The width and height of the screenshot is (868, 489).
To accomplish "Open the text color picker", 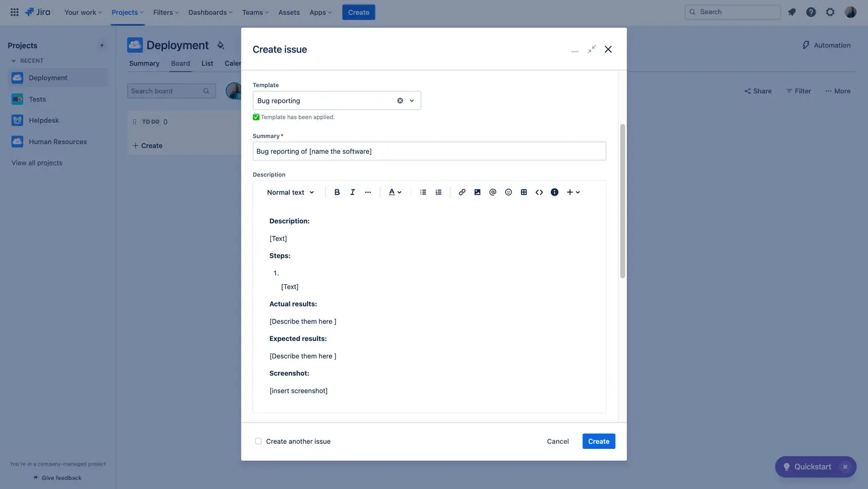I will (394, 192).
